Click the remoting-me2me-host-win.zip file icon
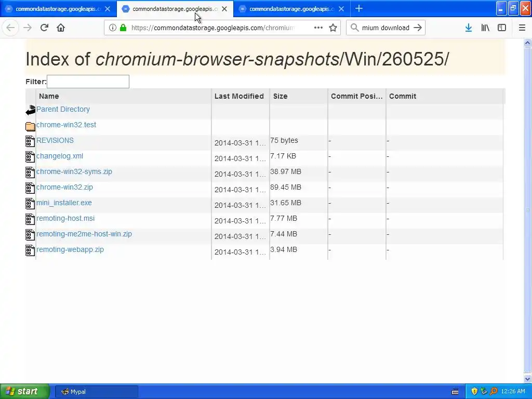The width and height of the screenshot is (532, 399). point(30,235)
